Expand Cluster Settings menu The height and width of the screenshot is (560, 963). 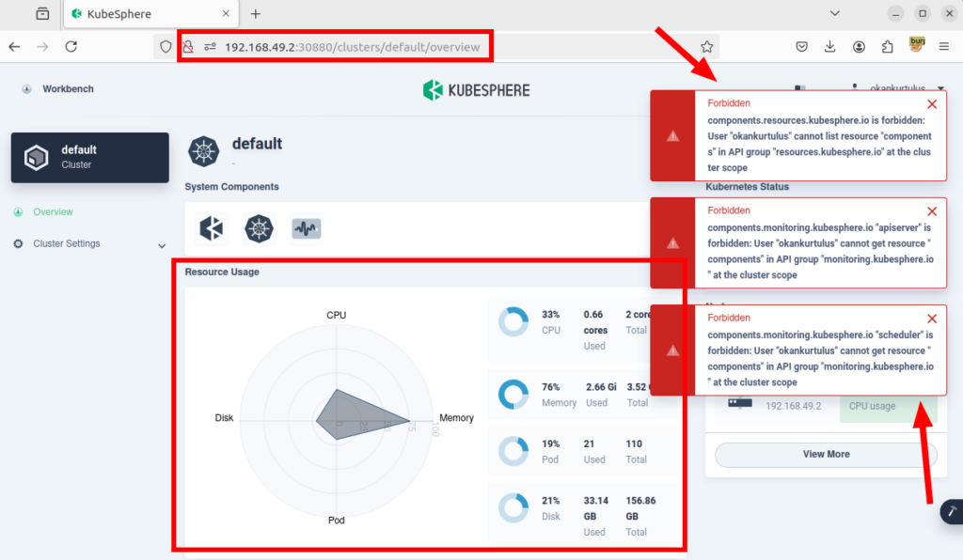[x=89, y=244]
